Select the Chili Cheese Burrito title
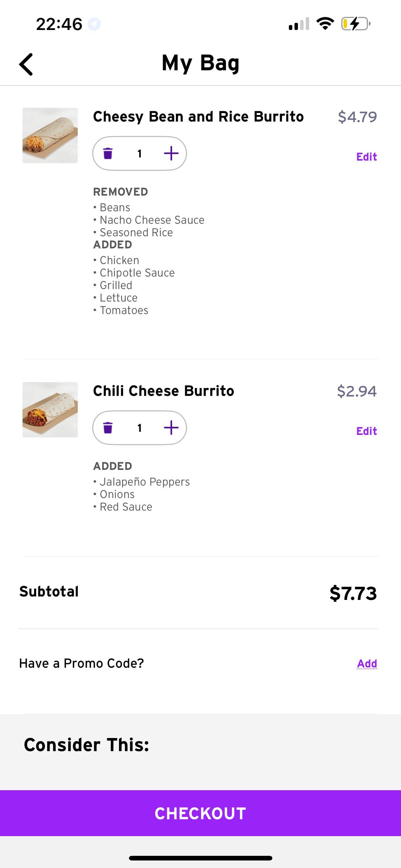The height and width of the screenshot is (868, 401). 163,391
